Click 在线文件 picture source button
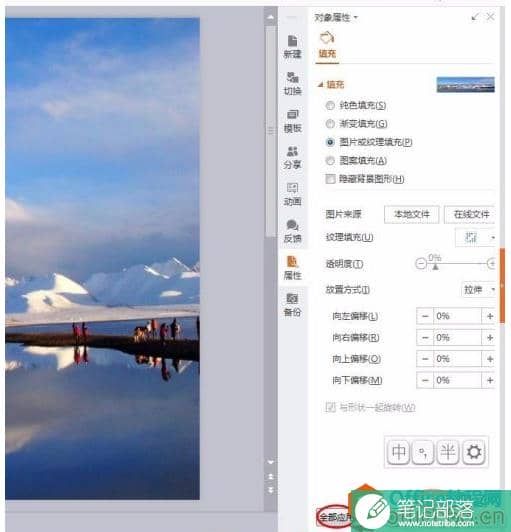The height and width of the screenshot is (532, 511). point(470,214)
